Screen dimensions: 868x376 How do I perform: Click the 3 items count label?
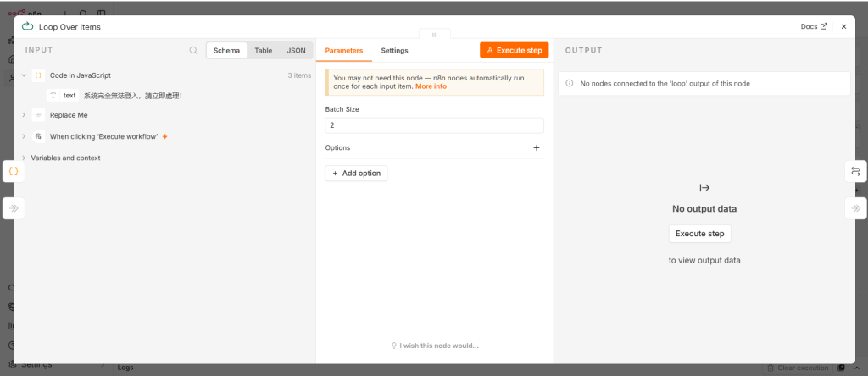tap(299, 75)
